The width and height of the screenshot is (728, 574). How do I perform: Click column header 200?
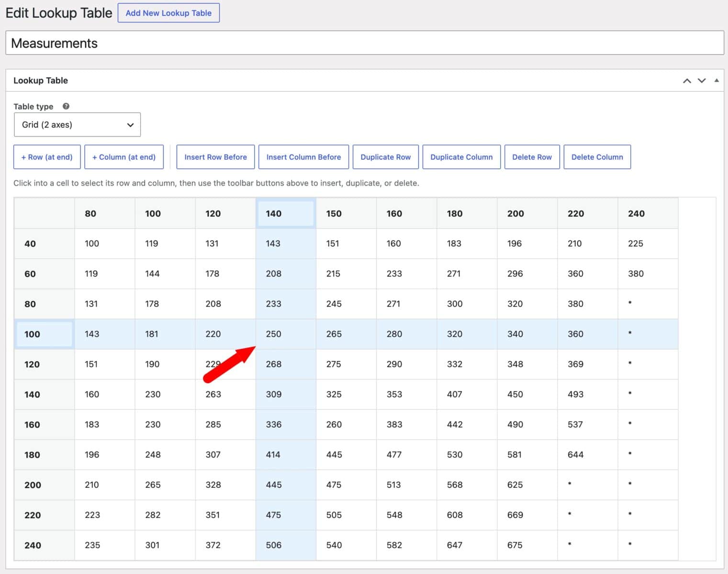[x=527, y=213]
